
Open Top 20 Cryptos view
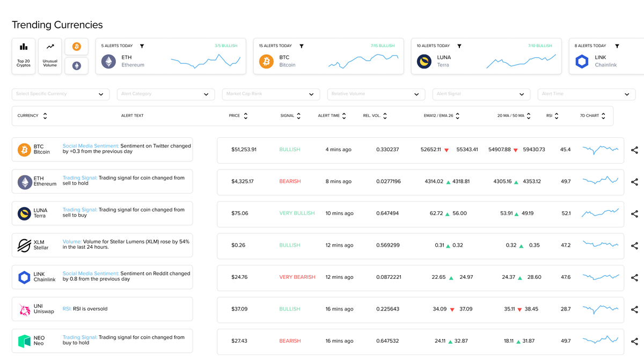[x=24, y=56]
